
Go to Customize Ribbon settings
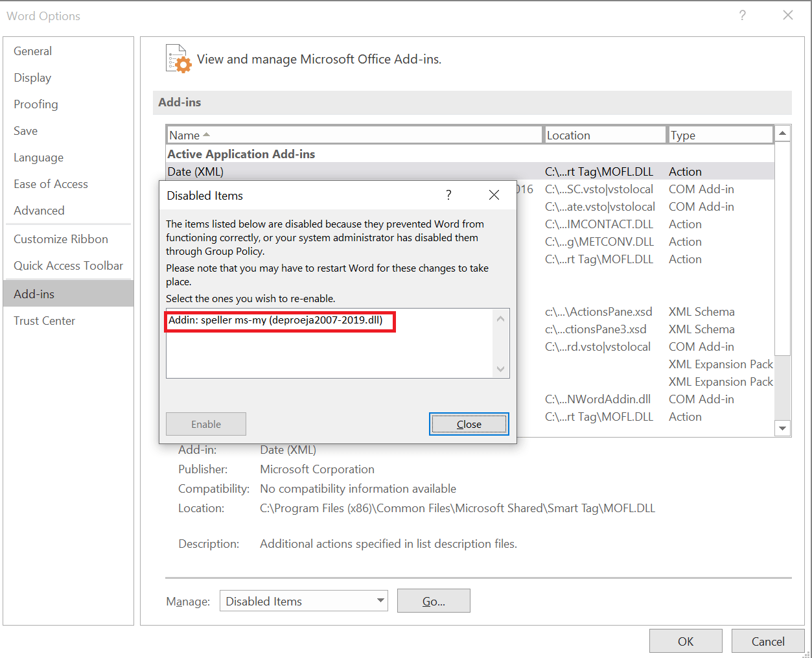coord(61,239)
